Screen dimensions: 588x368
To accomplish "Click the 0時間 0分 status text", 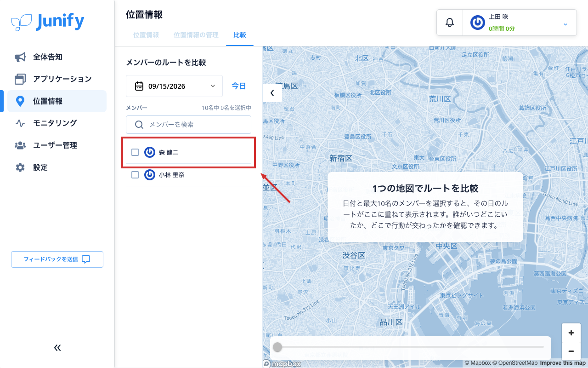I will (502, 29).
